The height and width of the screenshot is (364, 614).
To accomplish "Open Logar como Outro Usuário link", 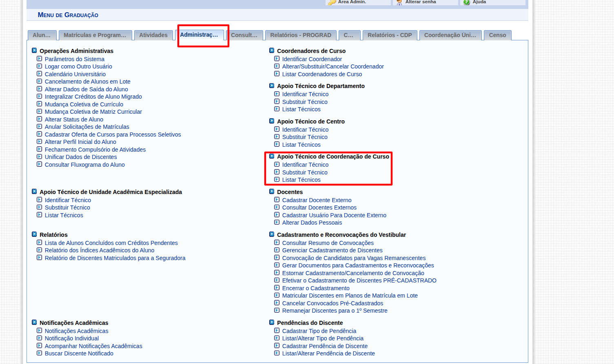I will [78, 66].
